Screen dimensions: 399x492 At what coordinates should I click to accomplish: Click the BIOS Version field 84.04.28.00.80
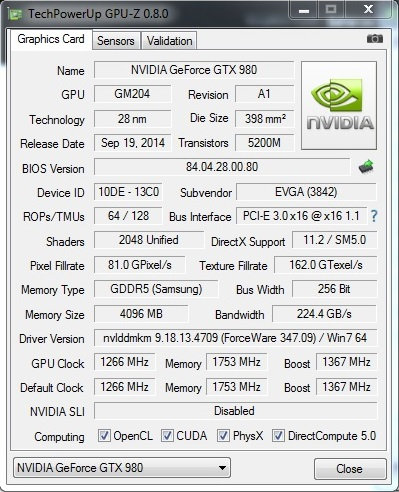tap(222, 167)
